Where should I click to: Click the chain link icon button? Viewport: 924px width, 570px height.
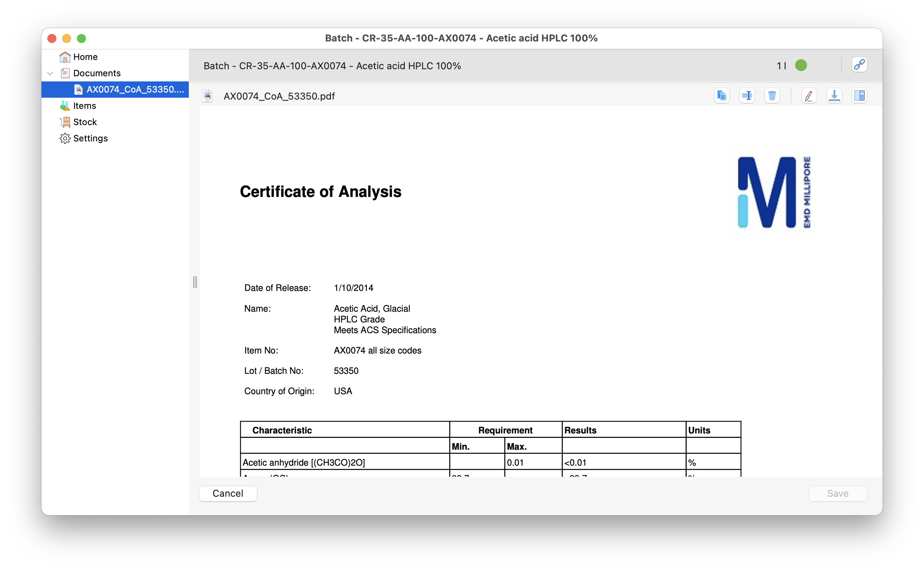coord(859,65)
